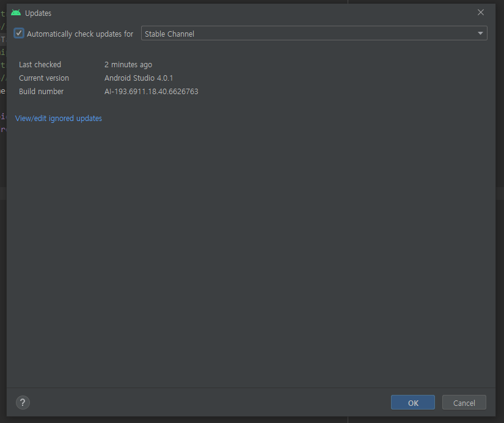Click the 'Last checked' label
The image size is (504, 423).
click(40, 65)
